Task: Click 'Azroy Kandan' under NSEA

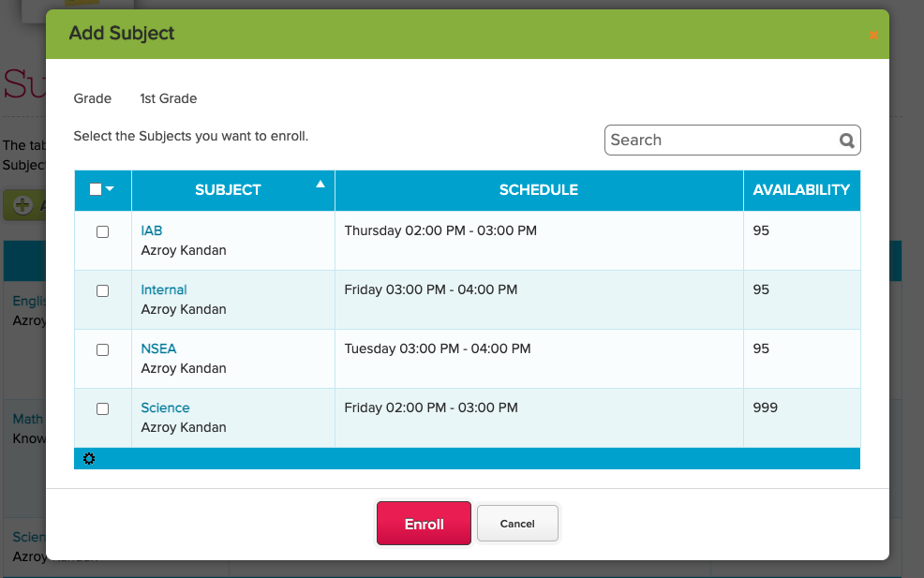Action: coord(184,368)
